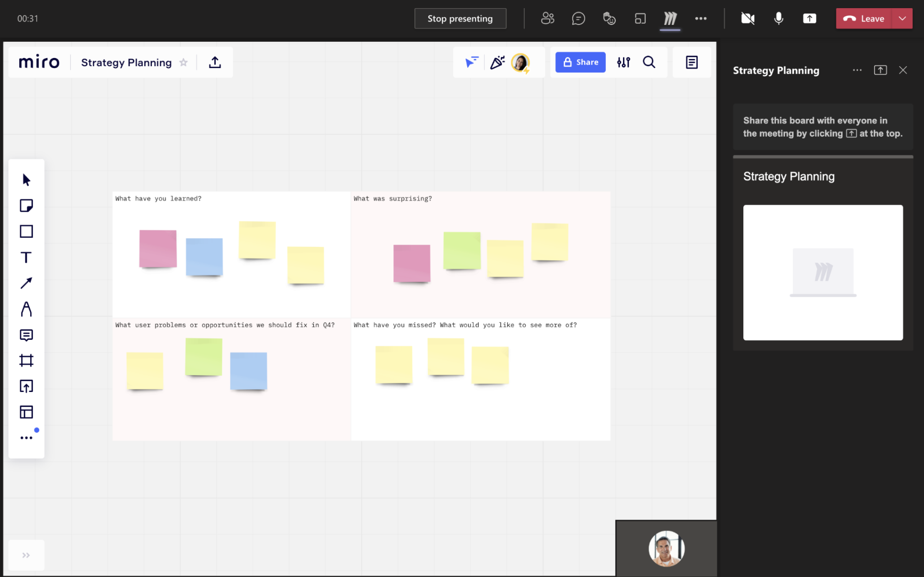Select the Text tool in Miro toolbar

26,257
